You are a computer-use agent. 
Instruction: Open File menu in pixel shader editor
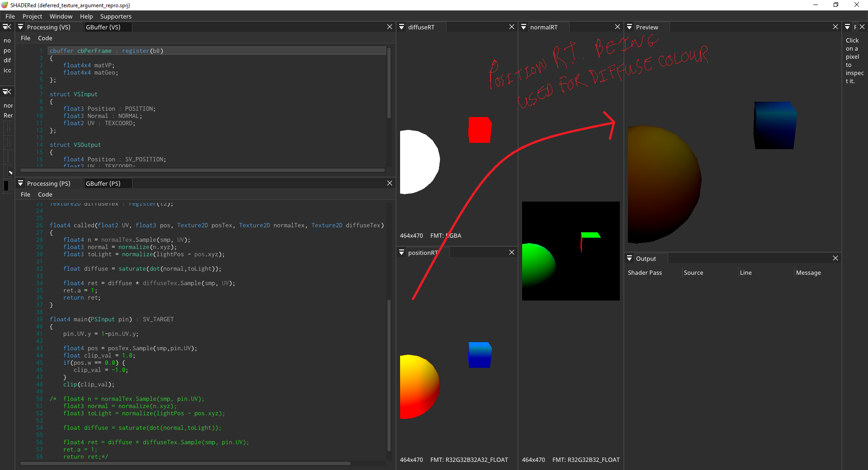point(25,194)
